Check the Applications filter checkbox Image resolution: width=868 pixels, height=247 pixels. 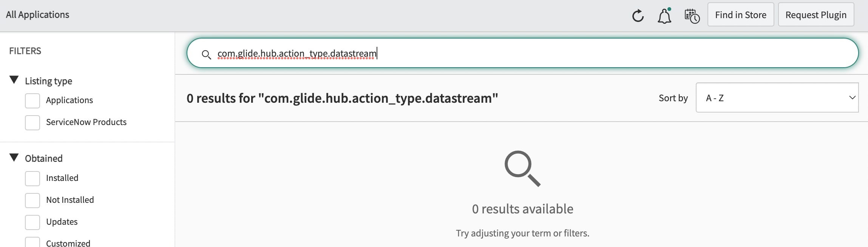pyautogui.click(x=32, y=100)
